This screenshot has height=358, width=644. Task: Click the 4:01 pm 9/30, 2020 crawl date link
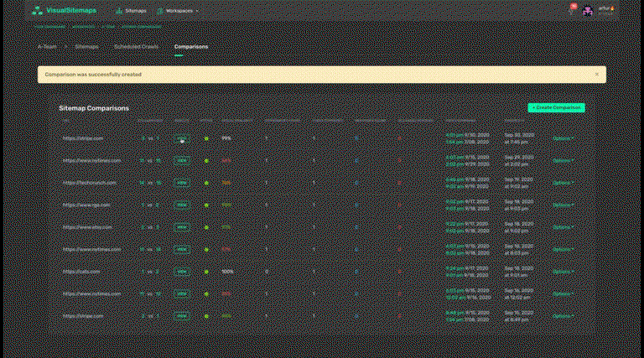[x=466, y=134]
